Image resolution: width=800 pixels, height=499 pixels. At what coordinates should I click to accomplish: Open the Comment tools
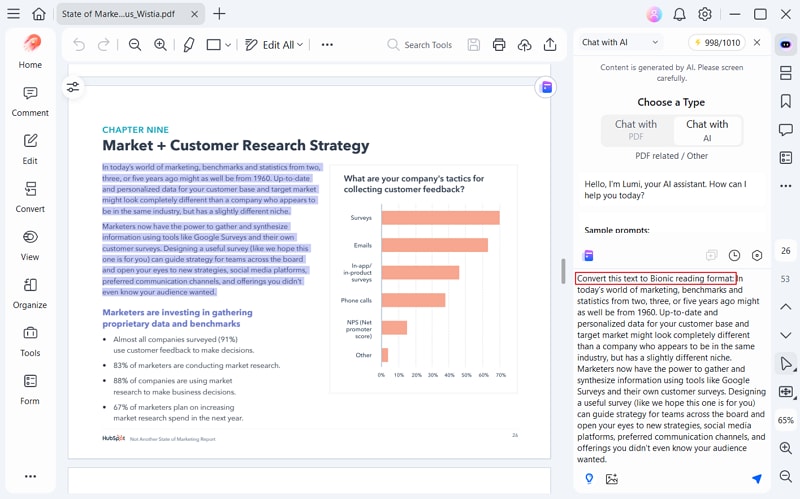point(30,102)
